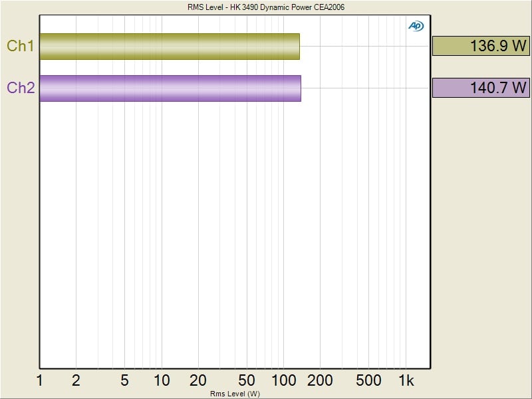532x399 pixels.
Task: Click the '50' axis tick label
Action: [247, 380]
